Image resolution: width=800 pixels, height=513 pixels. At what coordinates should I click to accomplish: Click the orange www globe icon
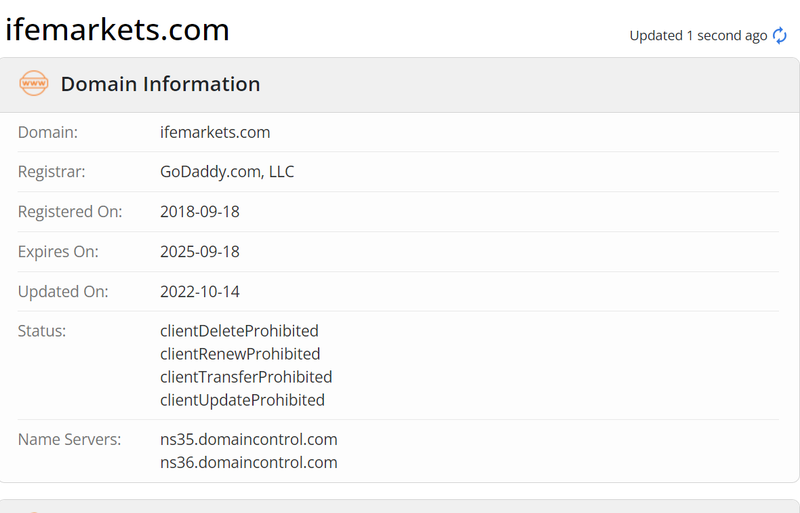tap(34, 83)
